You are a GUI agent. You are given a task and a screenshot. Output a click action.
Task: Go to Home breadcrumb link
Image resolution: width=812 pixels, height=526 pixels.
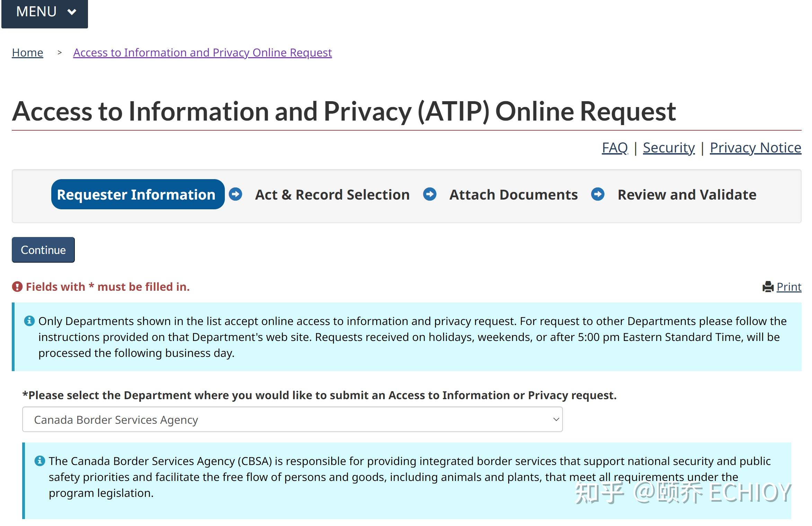(x=27, y=53)
